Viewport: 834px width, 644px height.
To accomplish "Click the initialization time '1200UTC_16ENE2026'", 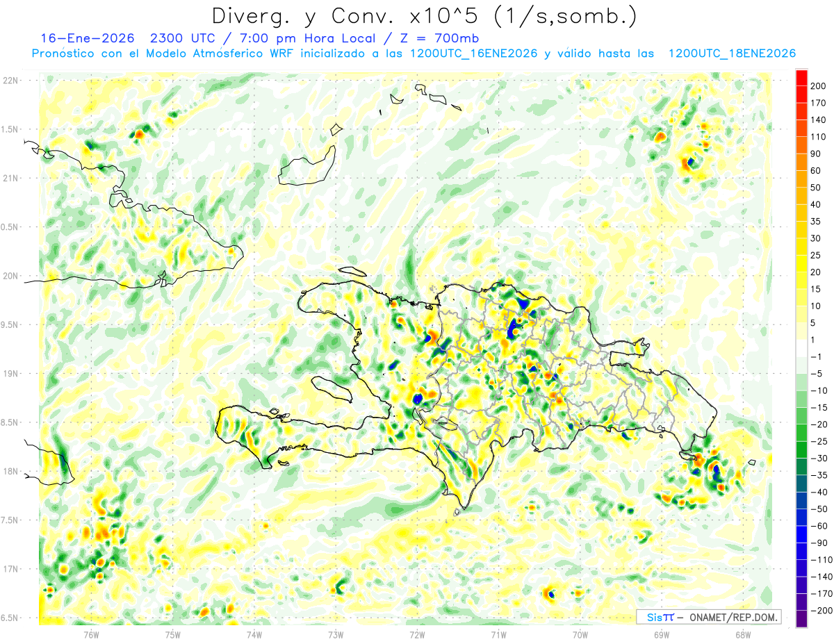I will 473,53.
